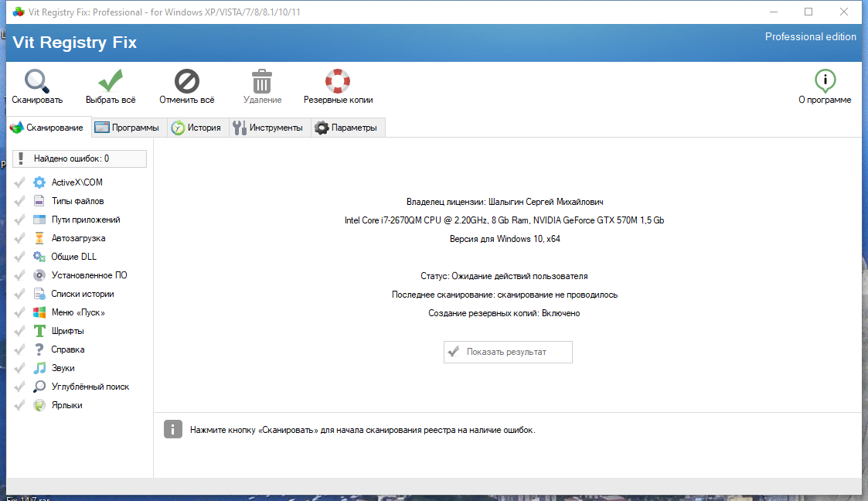Viewport: 868px width, 501px height.
Task: Click the Владелец лицензии text line
Action: point(505,202)
